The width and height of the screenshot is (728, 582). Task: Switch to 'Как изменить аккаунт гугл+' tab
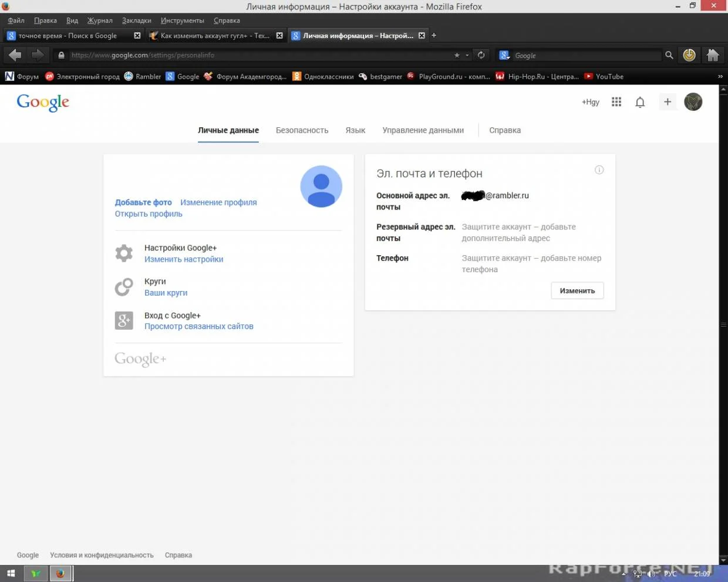(215, 36)
